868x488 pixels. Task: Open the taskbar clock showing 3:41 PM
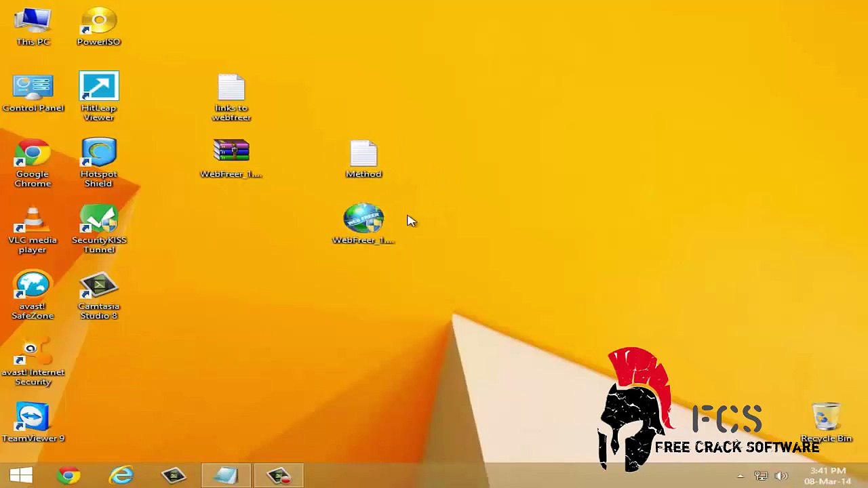[828, 476]
